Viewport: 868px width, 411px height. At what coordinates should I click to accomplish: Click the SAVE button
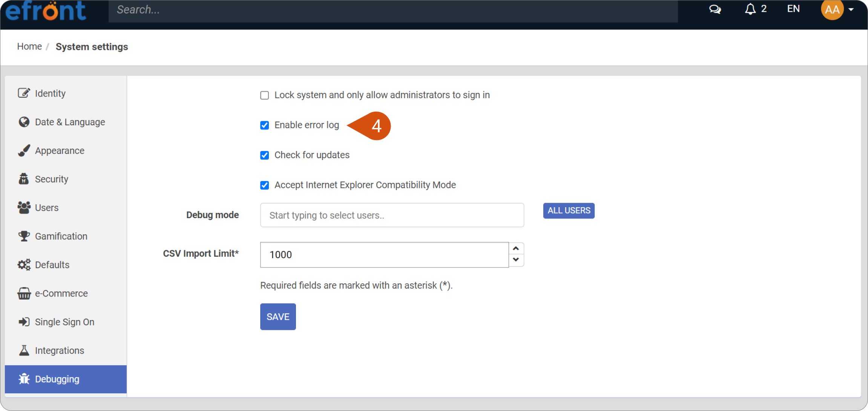coord(278,317)
